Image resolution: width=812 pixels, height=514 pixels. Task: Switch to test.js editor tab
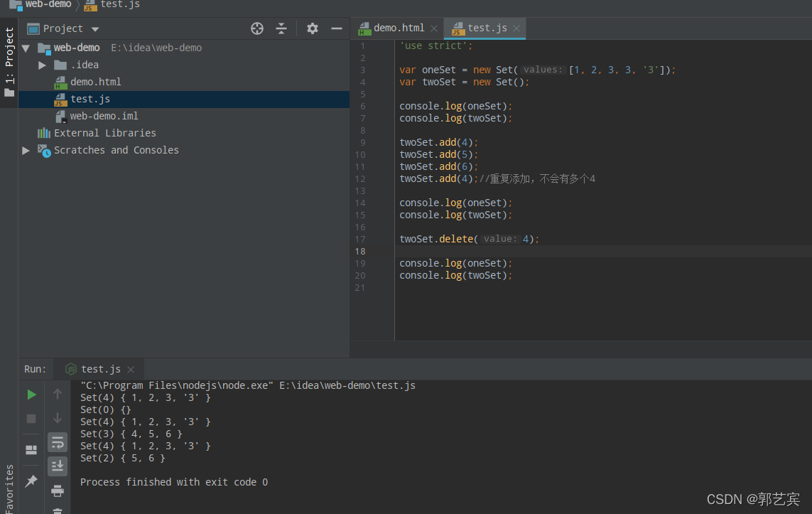(x=487, y=28)
